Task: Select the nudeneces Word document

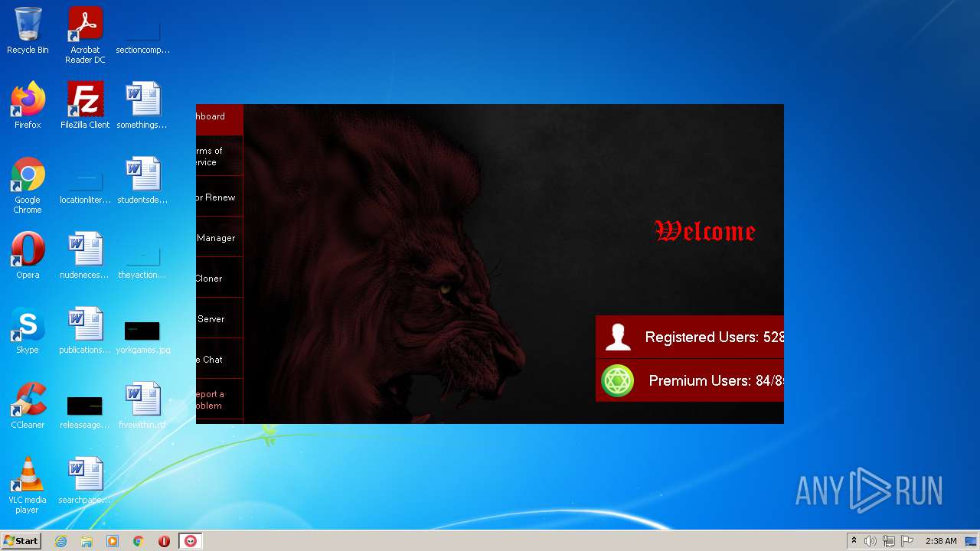Action: pyautogui.click(x=85, y=256)
